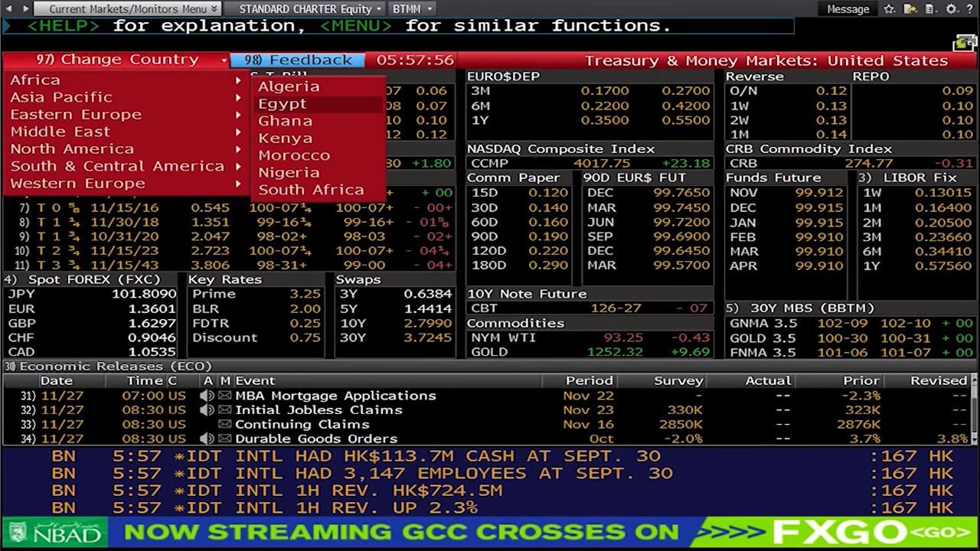Open the star Favorites icon in the toolbar
Viewport: 980px width, 551px height.
[x=889, y=9]
